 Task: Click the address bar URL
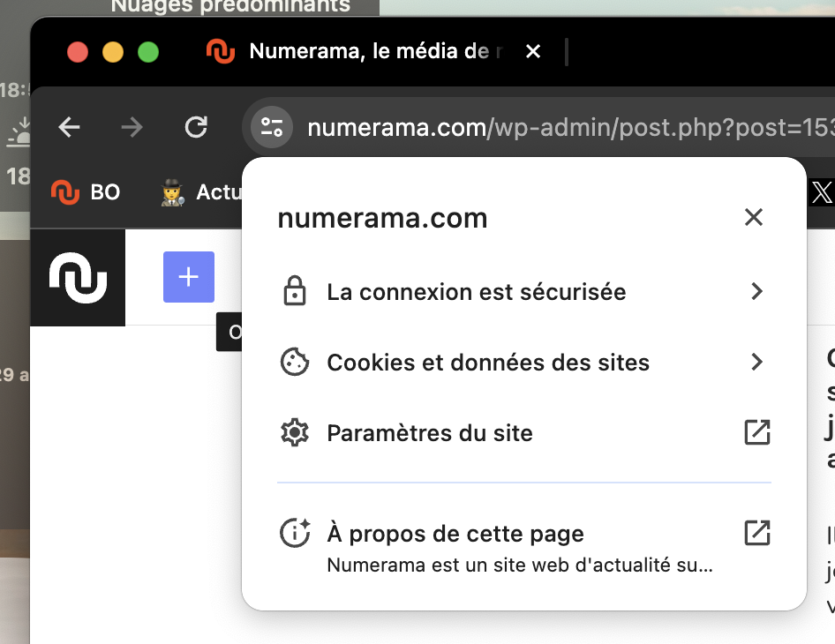570,128
